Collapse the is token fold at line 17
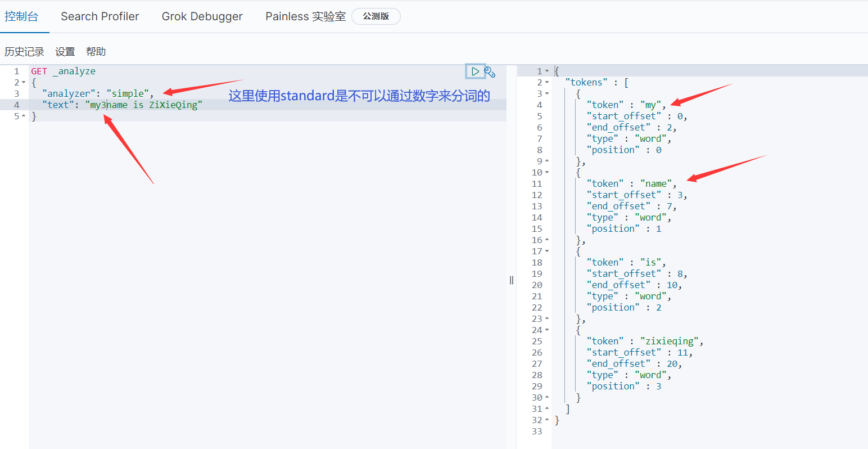This screenshot has width=868, height=449. point(547,251)
